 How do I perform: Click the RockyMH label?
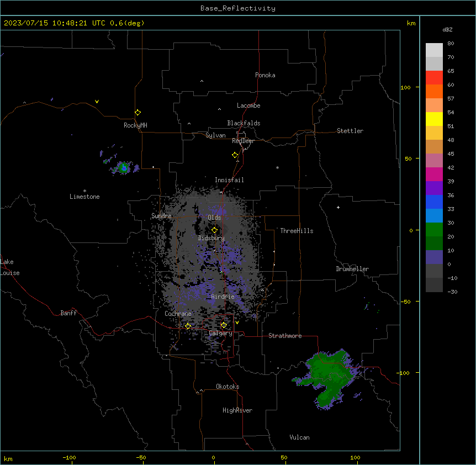[135, 125]
